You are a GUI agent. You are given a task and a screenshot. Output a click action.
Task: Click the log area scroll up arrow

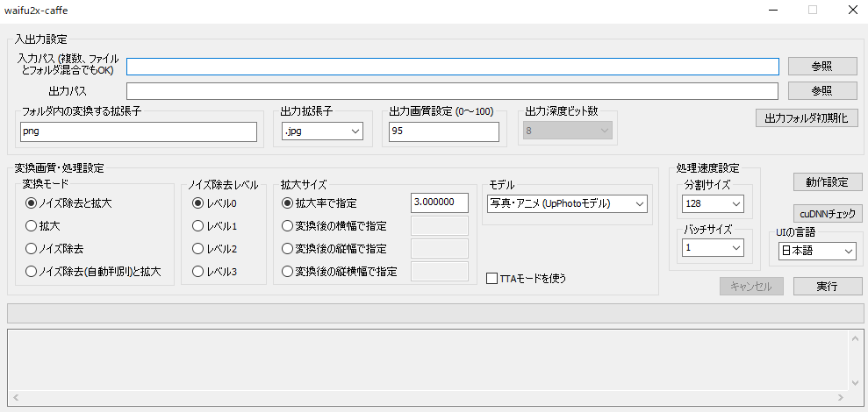click(x=856, y=337)
